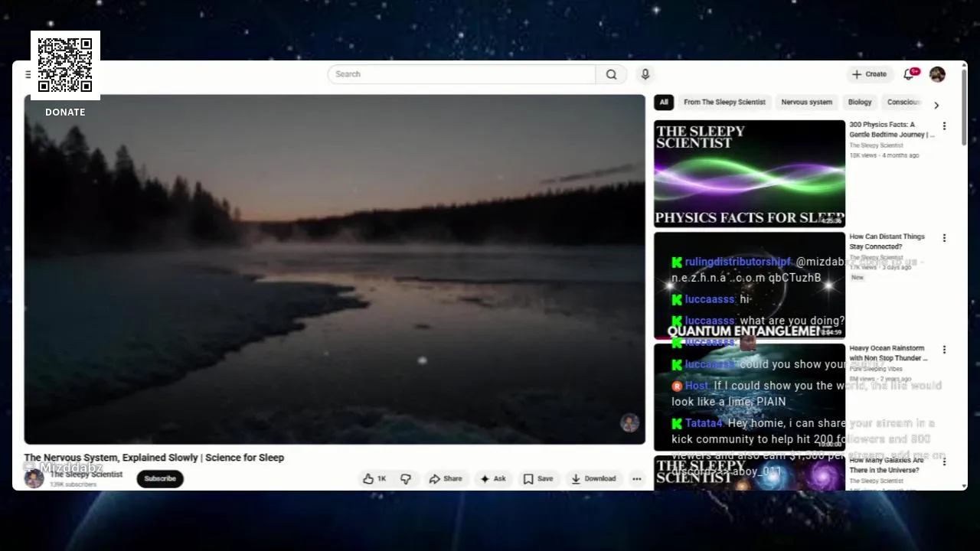Click The Sleepy Scientist channel name

click(87, 474)
